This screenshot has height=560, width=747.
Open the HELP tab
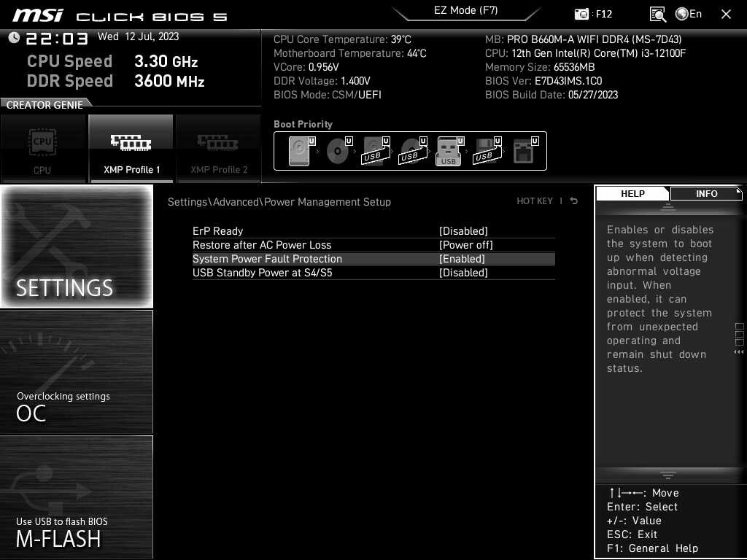[x=632, y=193]
